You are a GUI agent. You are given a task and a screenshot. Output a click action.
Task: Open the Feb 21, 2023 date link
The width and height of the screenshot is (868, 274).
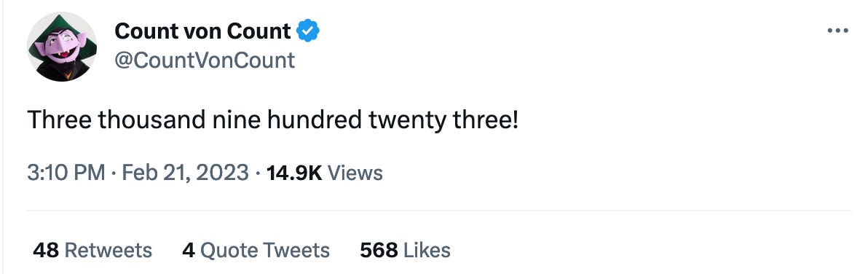(185, 173)
